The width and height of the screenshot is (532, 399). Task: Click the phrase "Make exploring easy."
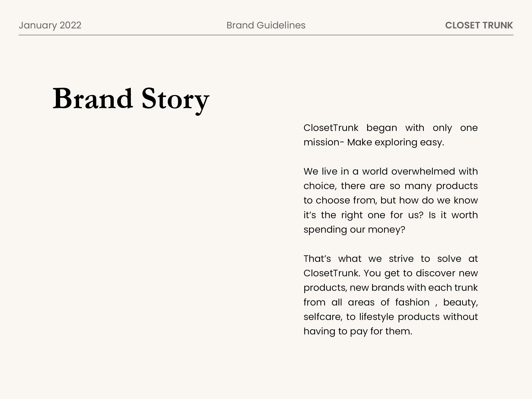click(396, 142)
